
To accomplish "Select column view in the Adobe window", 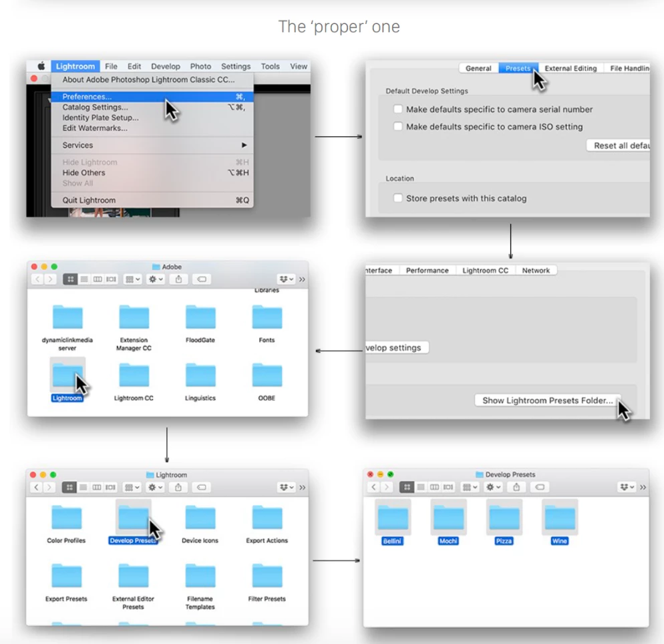I will click(98, 279).
